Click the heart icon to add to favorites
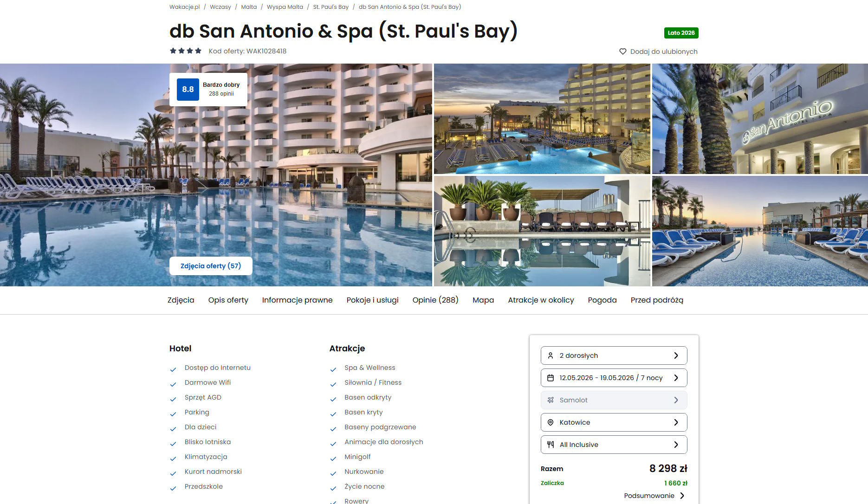 pos(623,52)
